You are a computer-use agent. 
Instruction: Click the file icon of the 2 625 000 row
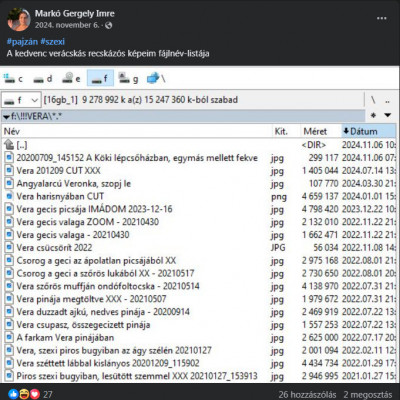(x=9, y=337)
